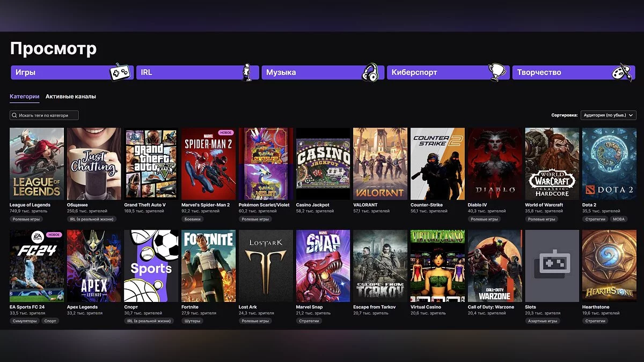Image resolution: width=644 pixels, height=362 pixels.
Task: Open the Игры category button
Action: 72,72
